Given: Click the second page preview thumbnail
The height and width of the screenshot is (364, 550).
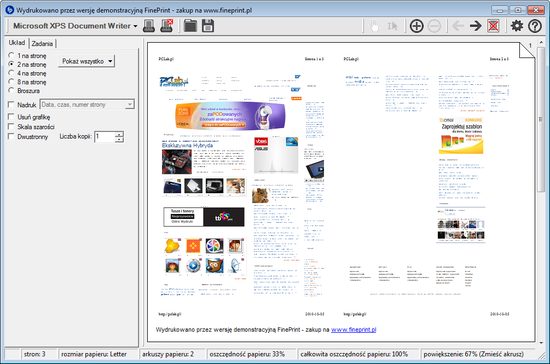Looking at the screenshot, I should (x=426, y=186).
